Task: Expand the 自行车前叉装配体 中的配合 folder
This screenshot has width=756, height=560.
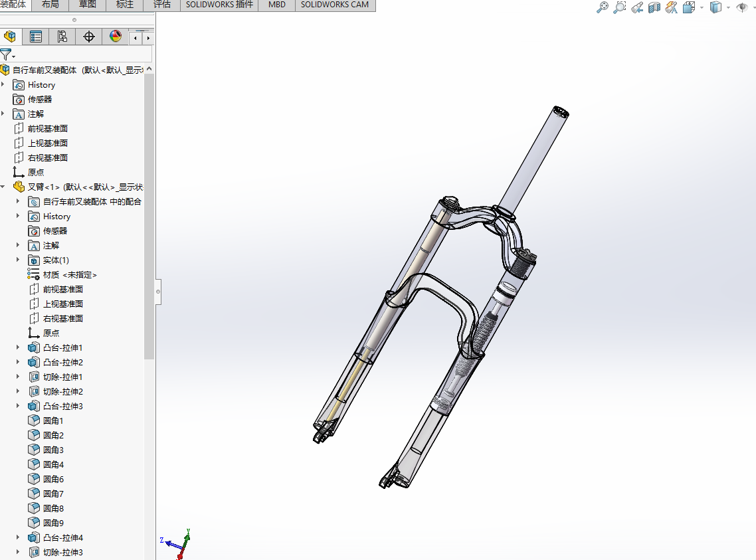Action: click(x=18, y=201)
